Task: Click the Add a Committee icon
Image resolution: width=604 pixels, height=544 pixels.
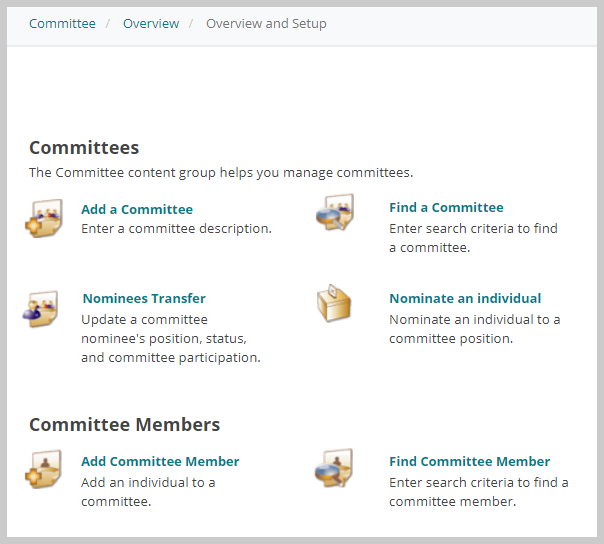Action: [44, 218]
